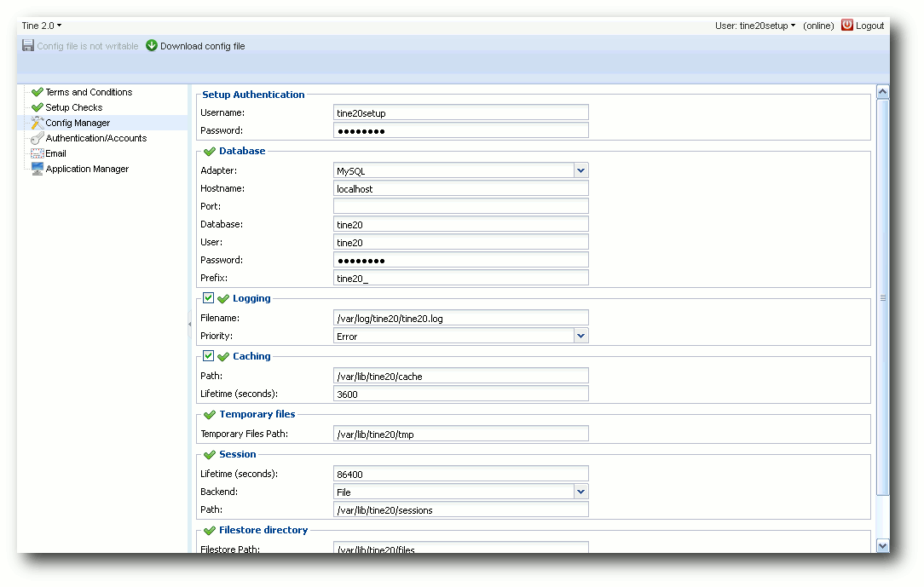Viewport: 924px width, 587px height.
Task: Click the Logout power icon
Action: point(846,25)
